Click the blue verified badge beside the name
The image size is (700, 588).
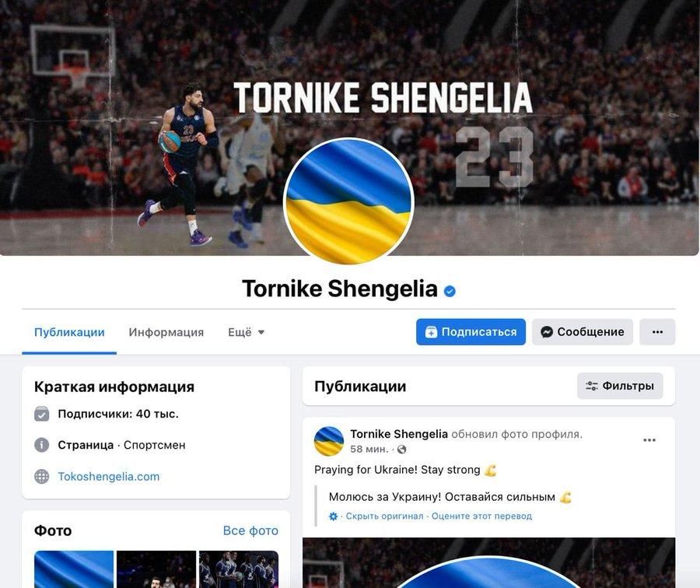450,291
